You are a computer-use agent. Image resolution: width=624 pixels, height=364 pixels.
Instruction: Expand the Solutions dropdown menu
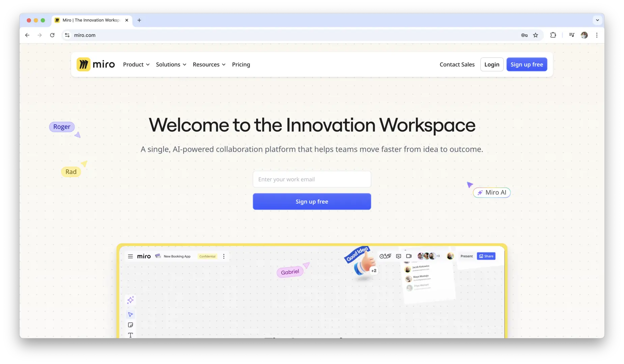171,64
